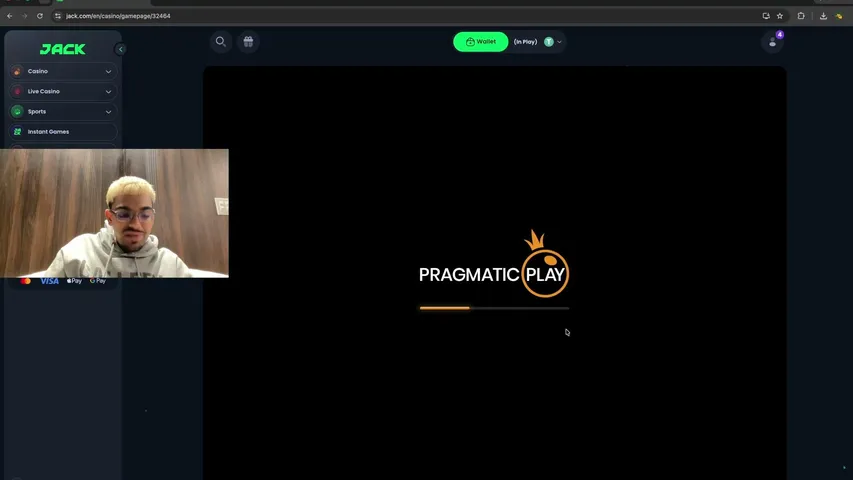
Task: Open Instant Games section
Action: pyautogui.click(x=63, y=132)
